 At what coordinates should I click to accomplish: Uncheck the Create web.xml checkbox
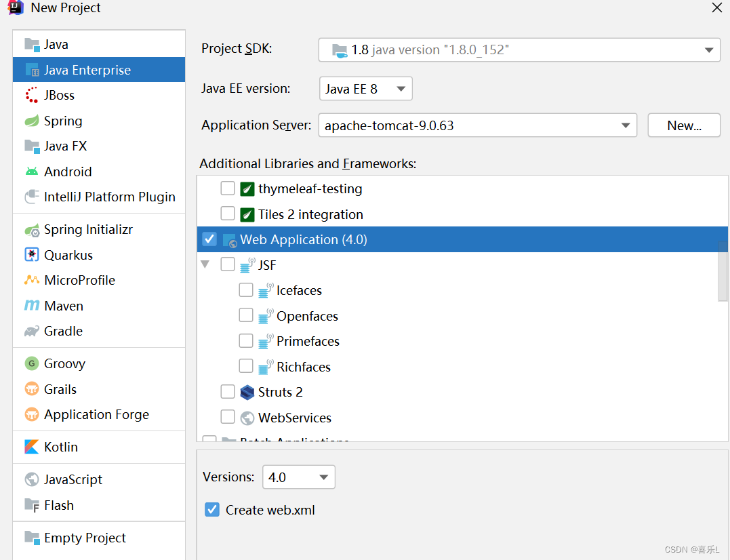coord(212,510)
